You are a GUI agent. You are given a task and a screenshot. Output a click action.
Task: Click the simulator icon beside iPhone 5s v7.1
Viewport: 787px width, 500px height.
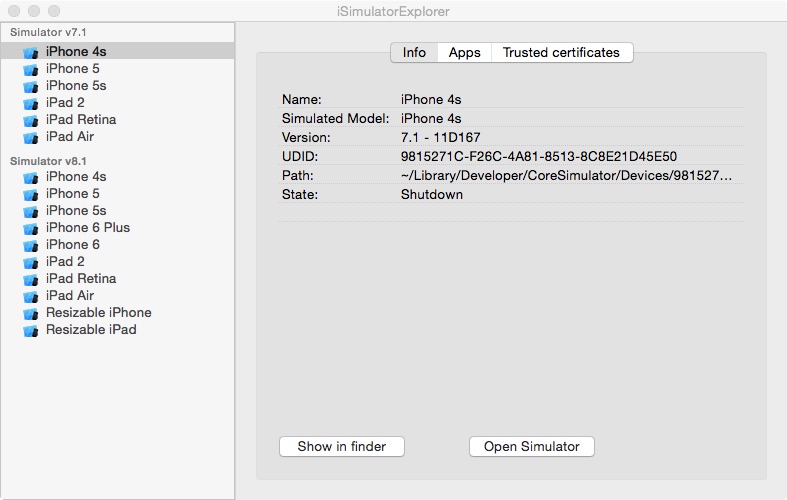[x=31, y=86]
